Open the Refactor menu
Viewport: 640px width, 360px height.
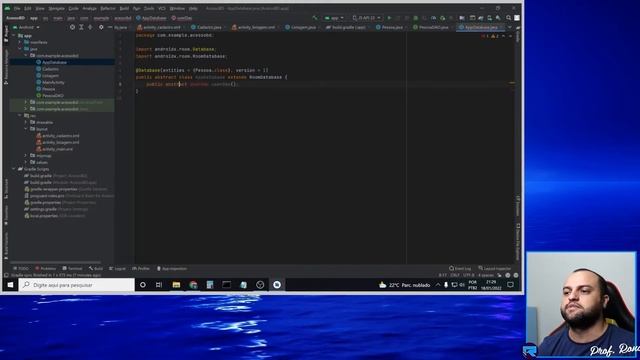point(108,8)
